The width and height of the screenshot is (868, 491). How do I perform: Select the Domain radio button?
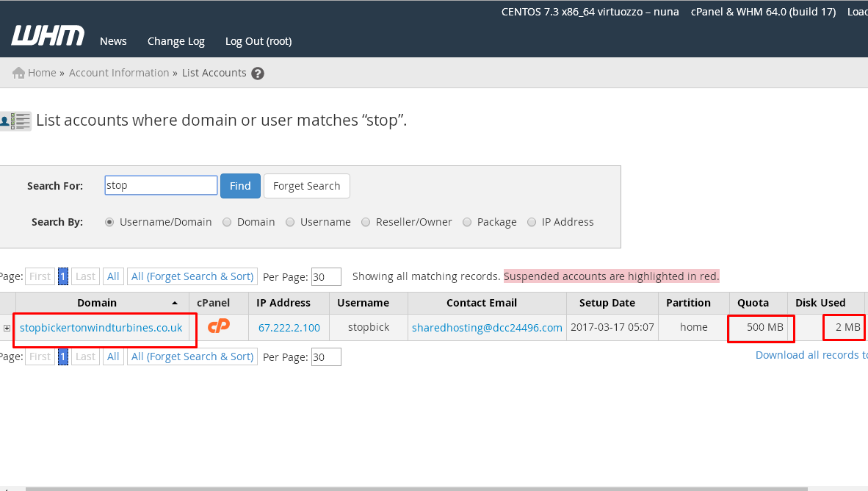[227, 222]
